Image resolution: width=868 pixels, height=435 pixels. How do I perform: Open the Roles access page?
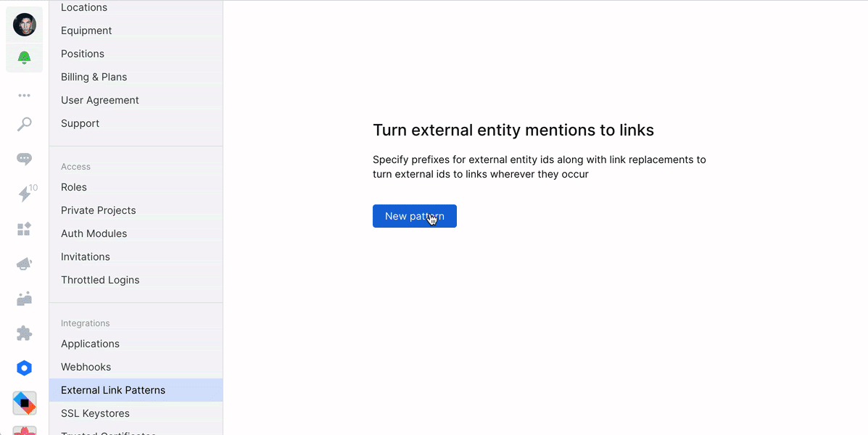[x=74, y=187]
